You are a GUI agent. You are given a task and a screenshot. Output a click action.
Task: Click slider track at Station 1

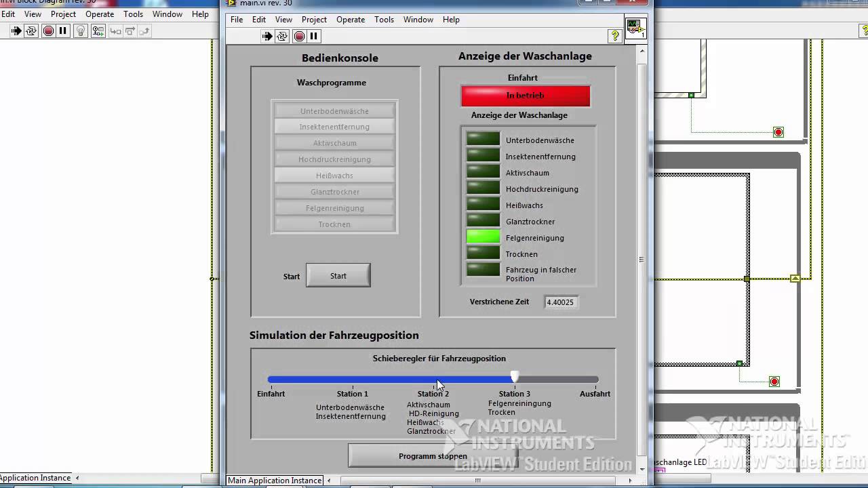tap(353, 380)
